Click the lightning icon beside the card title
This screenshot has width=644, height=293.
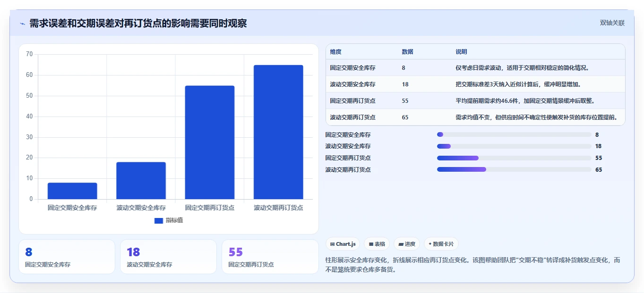[22, 24]
